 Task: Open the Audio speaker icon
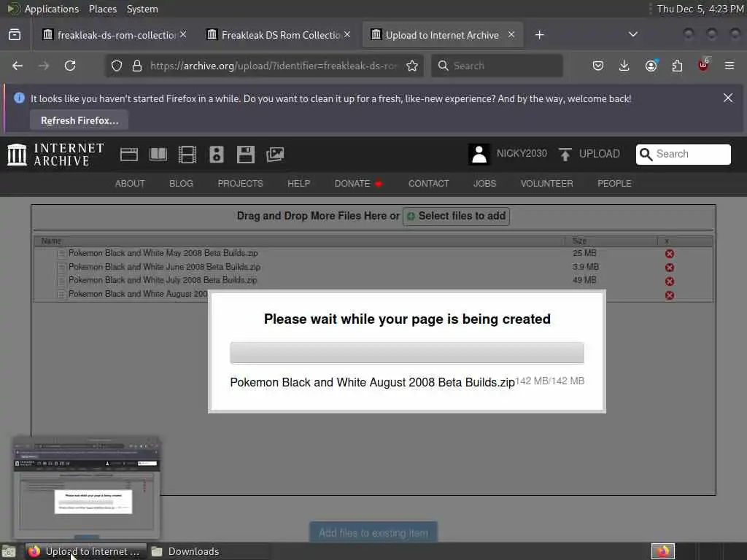[216, 155]
